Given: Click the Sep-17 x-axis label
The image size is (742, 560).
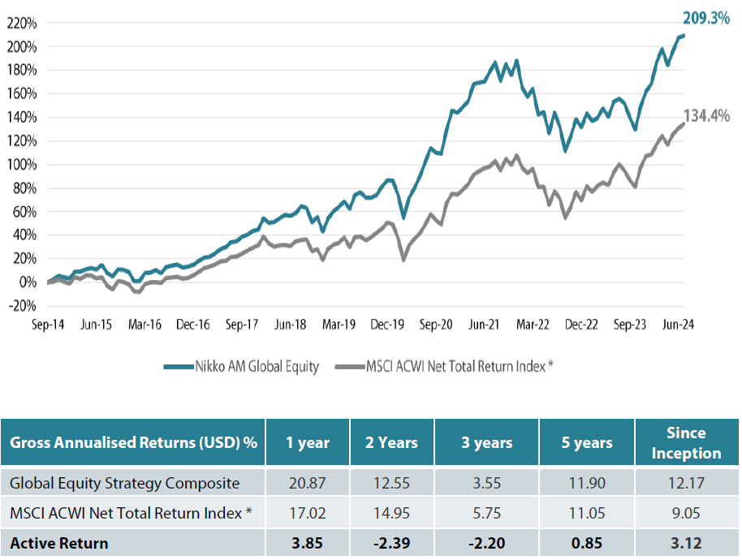Looking at the screenshot, I should 242,325.
